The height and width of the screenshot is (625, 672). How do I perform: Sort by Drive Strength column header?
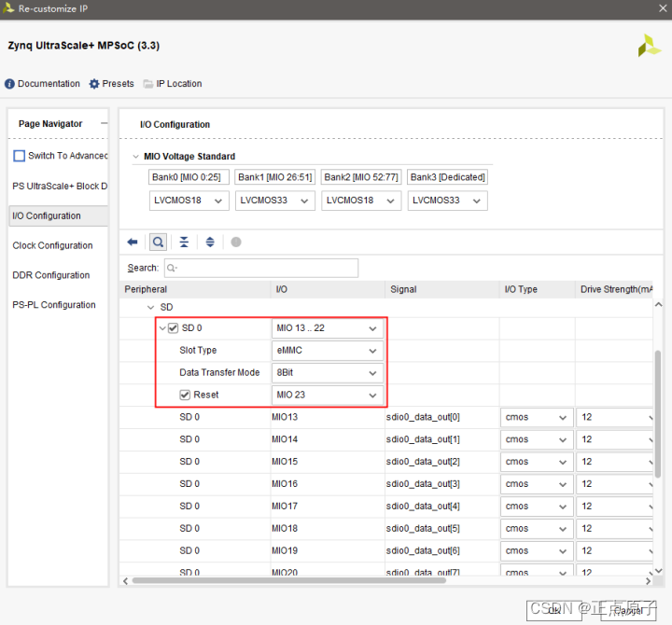(614, 289)
